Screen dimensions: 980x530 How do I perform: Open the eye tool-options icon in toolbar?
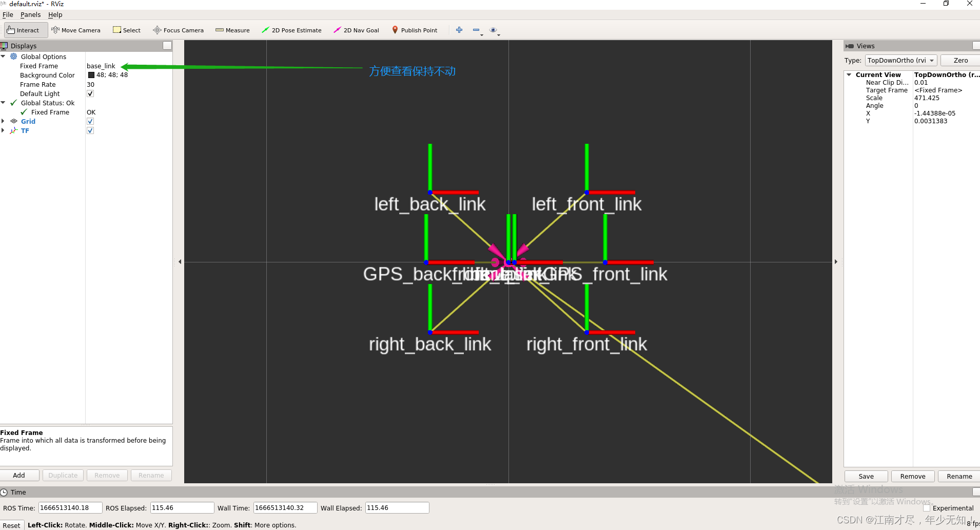pyautogui.click(x=493, y=30)
